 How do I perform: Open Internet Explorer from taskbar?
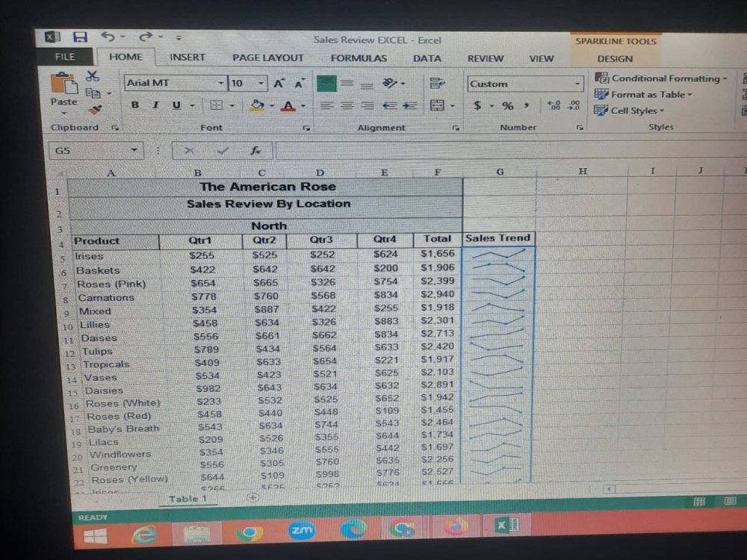144,535
